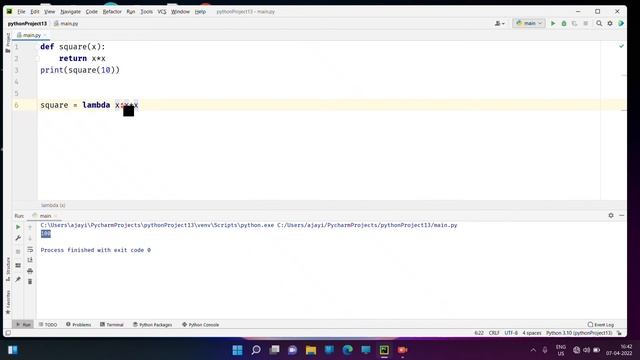Open the Favorites tool window sidebar
This screenshot has height=360, width=640.
8,302
